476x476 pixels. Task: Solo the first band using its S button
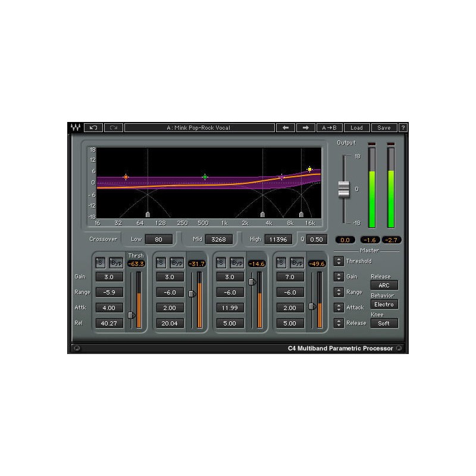(101, 262)
